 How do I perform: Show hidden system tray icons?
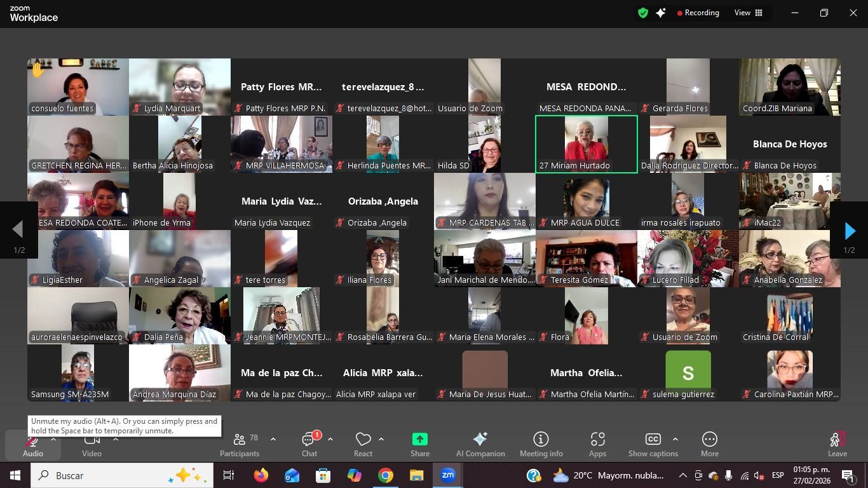click(683, 475)
